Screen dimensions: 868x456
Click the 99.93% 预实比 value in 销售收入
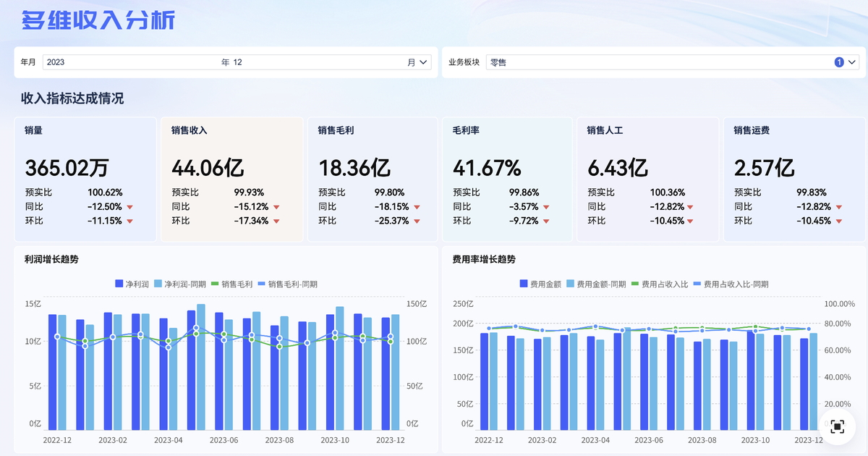(249, 193)
